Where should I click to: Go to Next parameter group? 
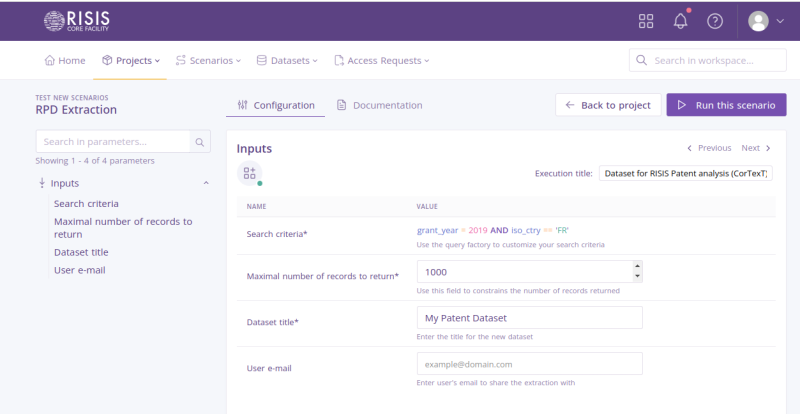pyautogui.click(x=756, y=148)
